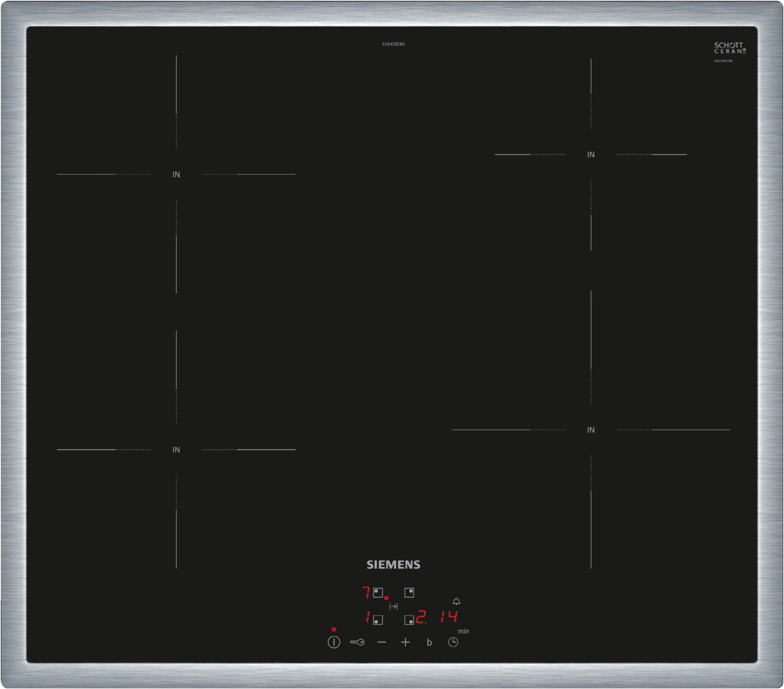Tap the timer clock icon
784x689 pixels.
453,642
